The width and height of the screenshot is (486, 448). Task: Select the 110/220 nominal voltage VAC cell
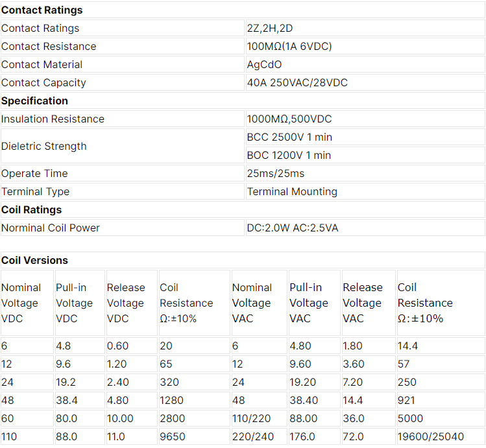tap(259, 418)
